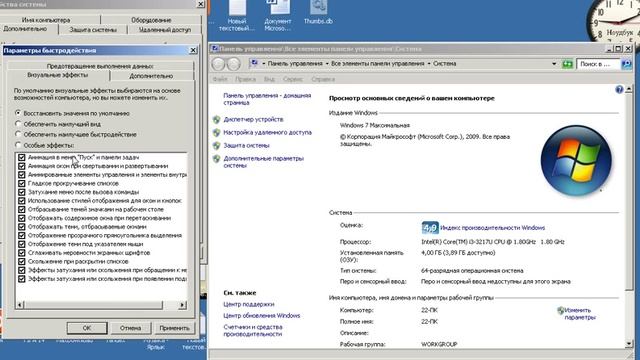Screen dimensions: 640x360
Task: Open Центр поддержки link
Action: click(249, 304)
